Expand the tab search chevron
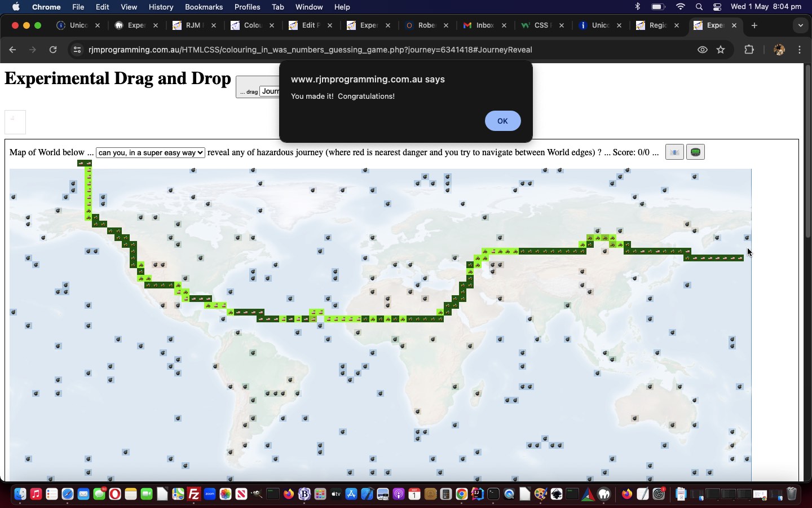Image resolution: width=812 pixels, height=508 pixels. (801, 25)
